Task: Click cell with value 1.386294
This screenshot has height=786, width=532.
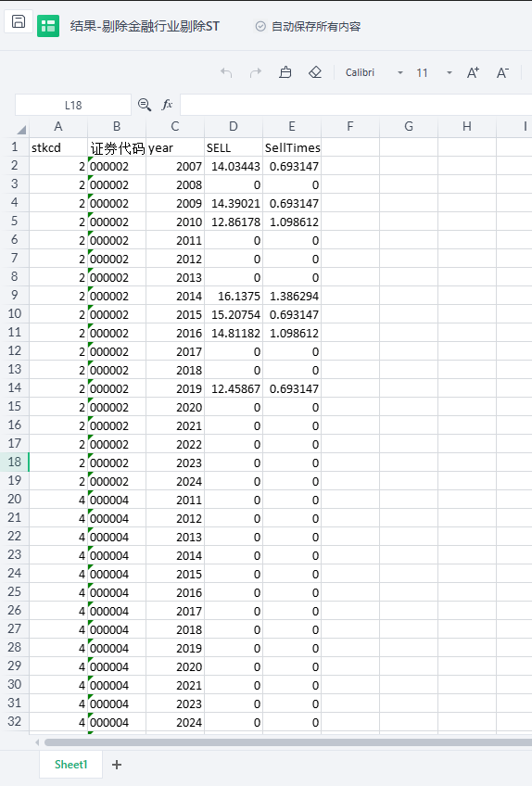Action: [x=291, y=296]
